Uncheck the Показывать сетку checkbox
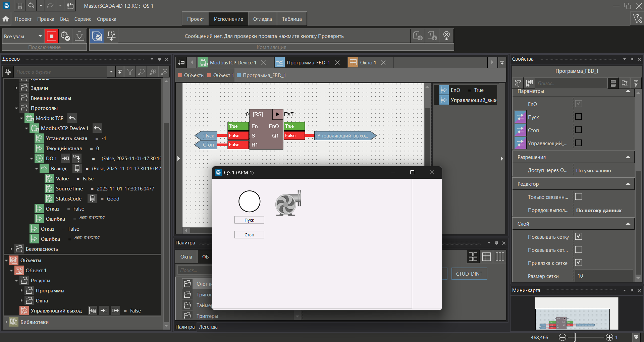Screen dimensions: 644x342 [578, 237]
